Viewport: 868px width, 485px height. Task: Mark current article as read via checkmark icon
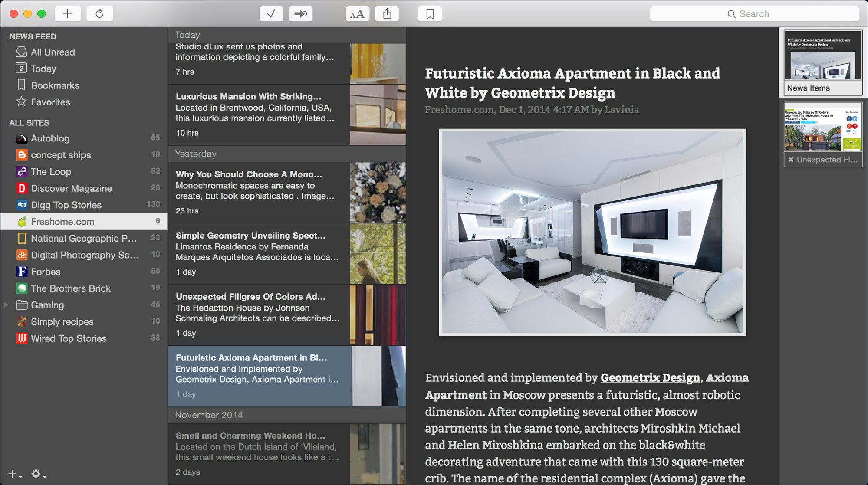271,13
